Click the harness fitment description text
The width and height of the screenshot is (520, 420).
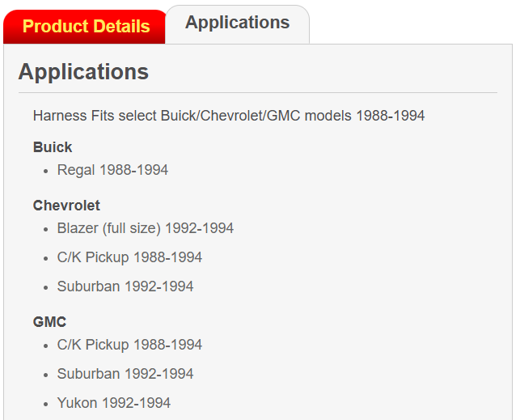point(229,116)
